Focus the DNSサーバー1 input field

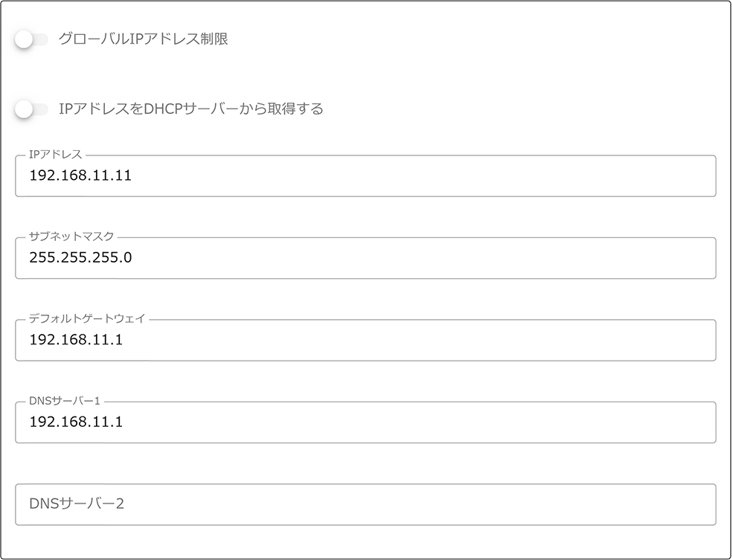[417, 422]
